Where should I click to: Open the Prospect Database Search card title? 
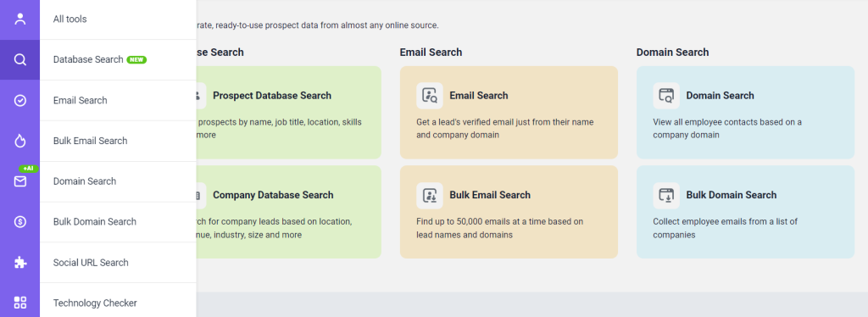(x=272, y=96)
